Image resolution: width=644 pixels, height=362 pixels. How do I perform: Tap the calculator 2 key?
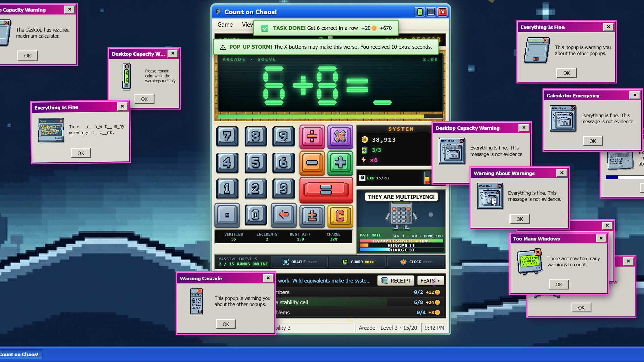[255, 189]
